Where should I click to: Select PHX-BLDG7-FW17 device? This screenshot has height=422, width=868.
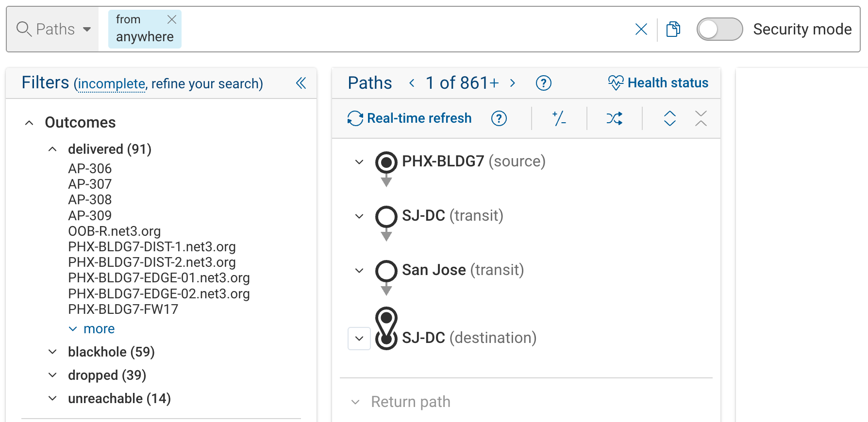point(123,309)
